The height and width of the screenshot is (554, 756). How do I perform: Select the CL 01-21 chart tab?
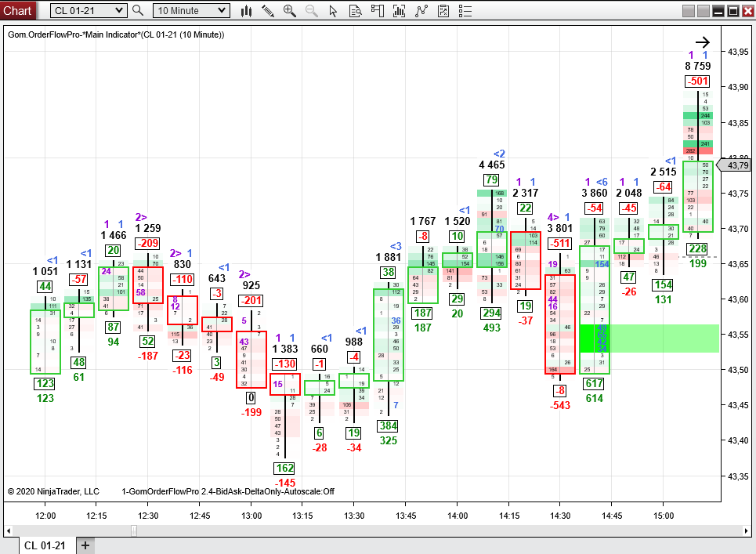coord(45,545)
